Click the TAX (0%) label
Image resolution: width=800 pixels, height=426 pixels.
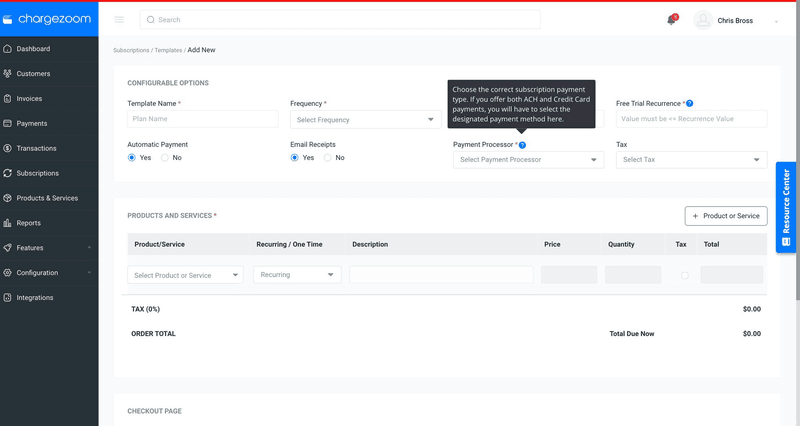coord(145,309)
